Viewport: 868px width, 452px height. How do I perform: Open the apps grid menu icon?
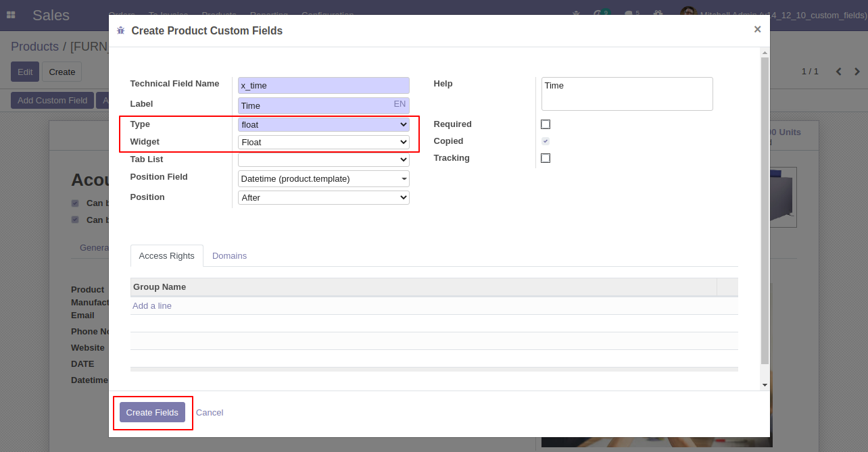(11, 15)
